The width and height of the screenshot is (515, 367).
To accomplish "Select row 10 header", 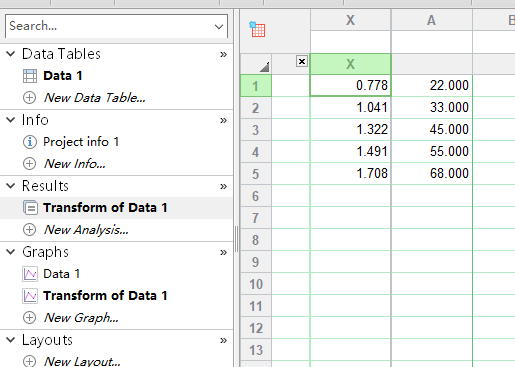I will (x=256, y=284).
